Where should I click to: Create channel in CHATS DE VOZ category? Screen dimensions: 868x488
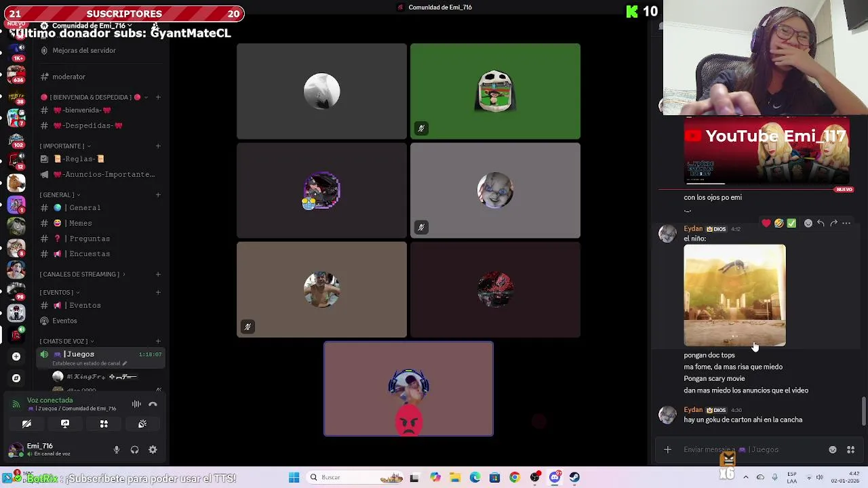click(158, 341)
